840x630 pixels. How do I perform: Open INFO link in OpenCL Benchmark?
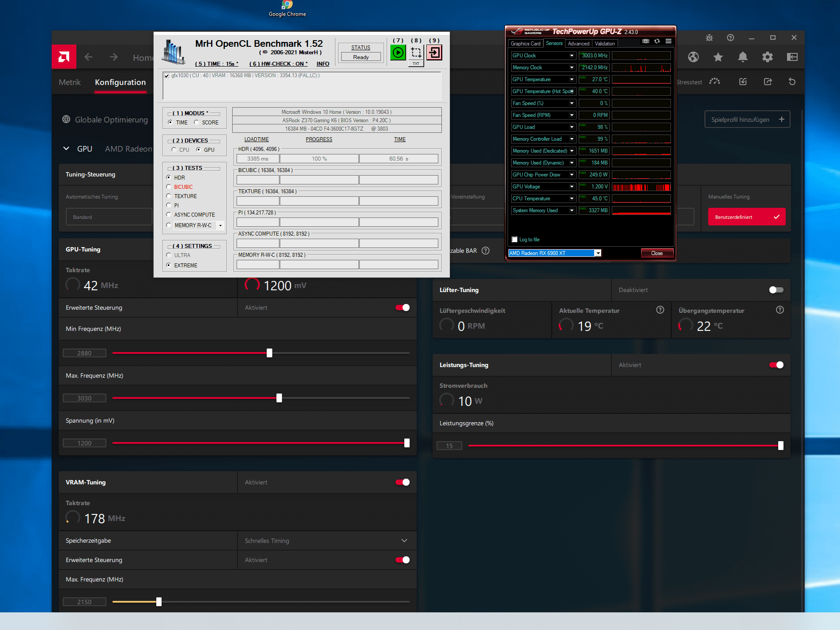pyautogui.click(x=323, y=64)
